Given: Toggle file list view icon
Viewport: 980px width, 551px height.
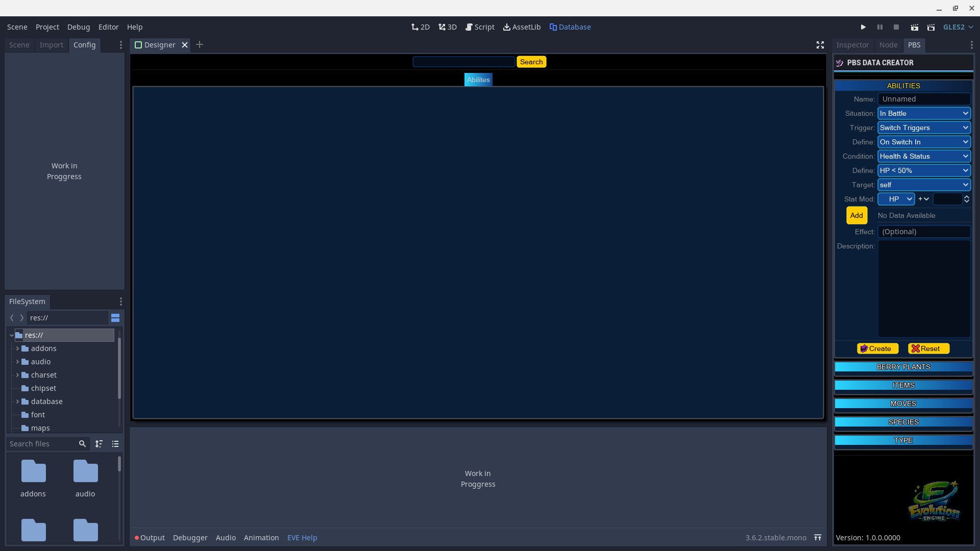Looking at the screenshot, I should 115,444.
